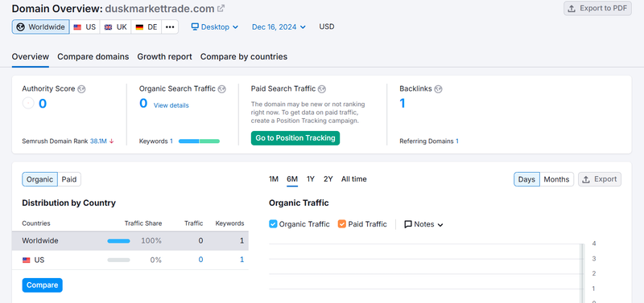Select the 1Y time range

pyautogui.click(x=311, y=179)
